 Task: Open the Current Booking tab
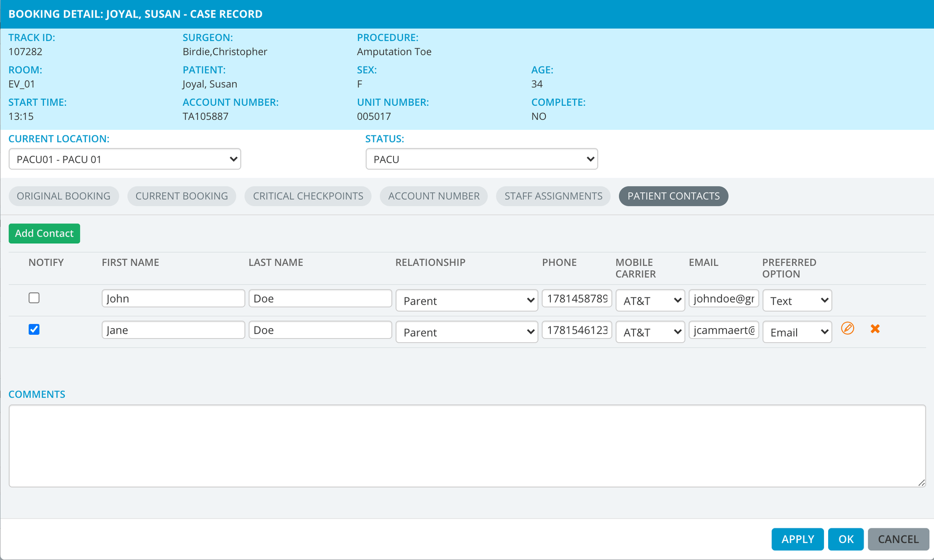pos(181,196)
